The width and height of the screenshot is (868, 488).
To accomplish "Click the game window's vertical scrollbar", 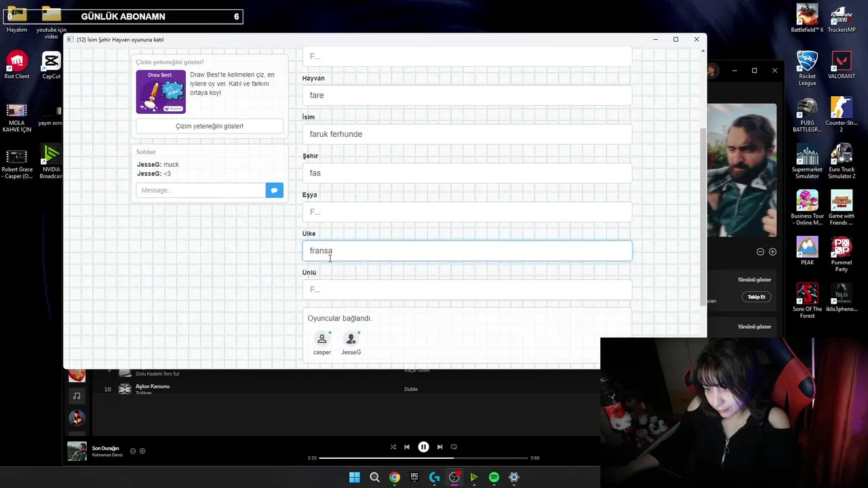I will pos(703,217).
